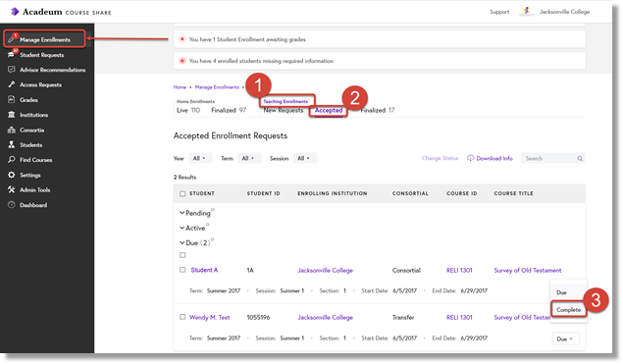The width and height of the screenshot is (623, 364).
Task: Open the Term filter dropdown
Action: pyautogui.click(x=249, y=158)
